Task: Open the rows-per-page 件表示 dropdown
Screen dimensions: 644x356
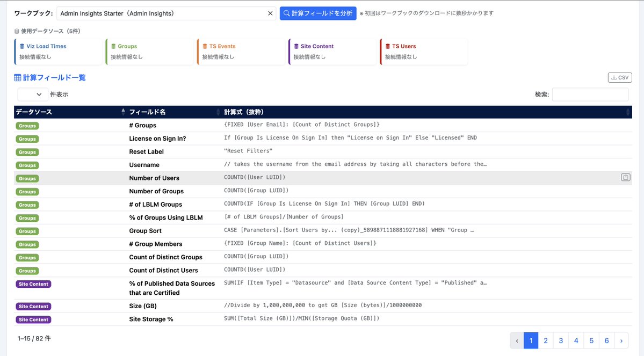Action: (32, 95)
